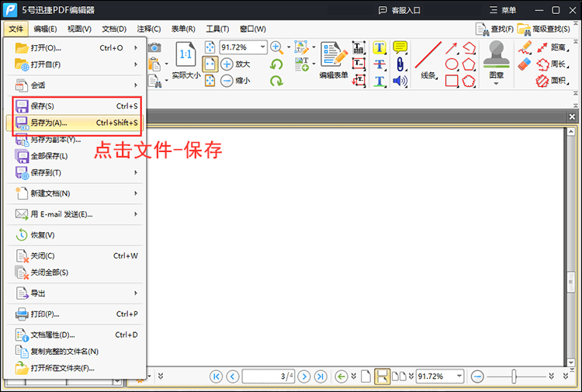
Task: Expand the 保存到(T) submenu
Action: tap(75, 172)
